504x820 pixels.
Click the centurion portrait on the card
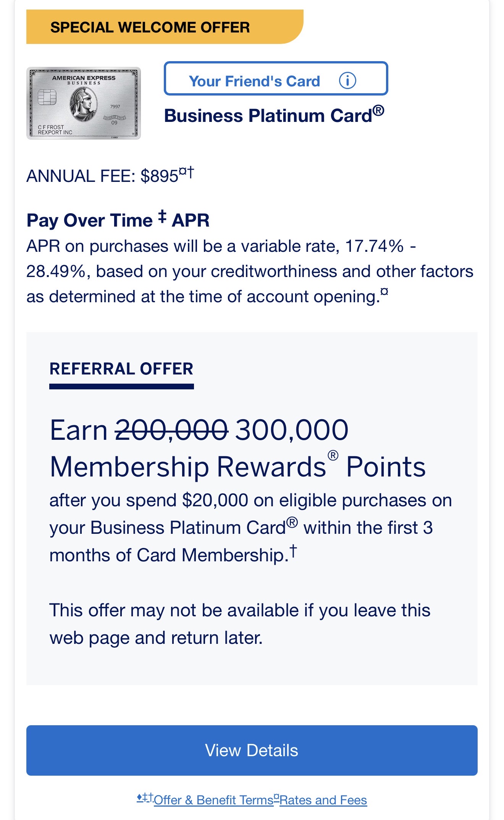pos(83,104)
